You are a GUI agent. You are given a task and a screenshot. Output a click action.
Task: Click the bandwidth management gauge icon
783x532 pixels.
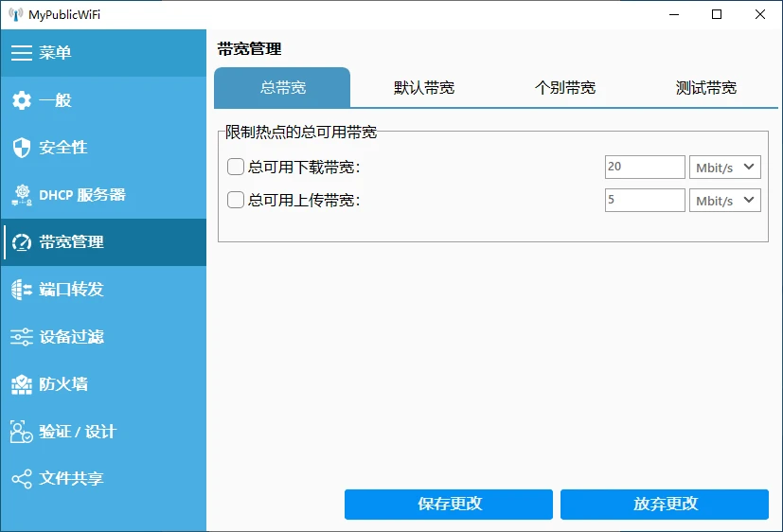[22, 242]
